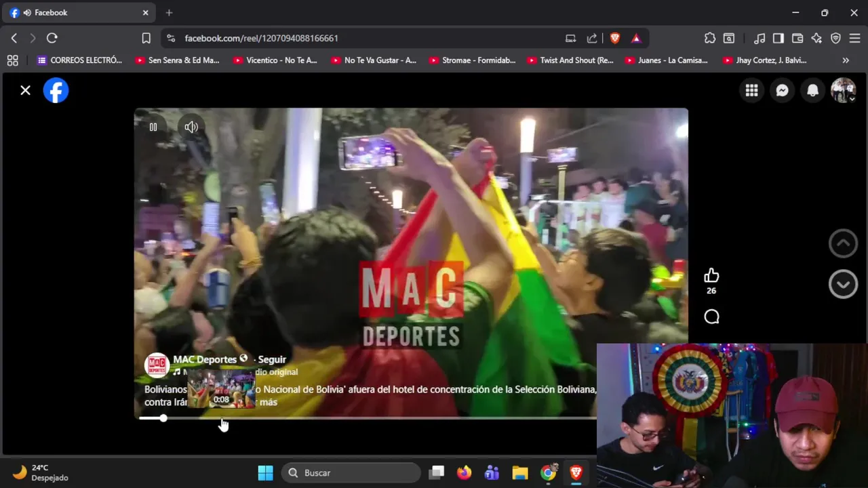Open Messenger chats icon
The width and height of the screenshot is (868, 488).
point(782,90)
